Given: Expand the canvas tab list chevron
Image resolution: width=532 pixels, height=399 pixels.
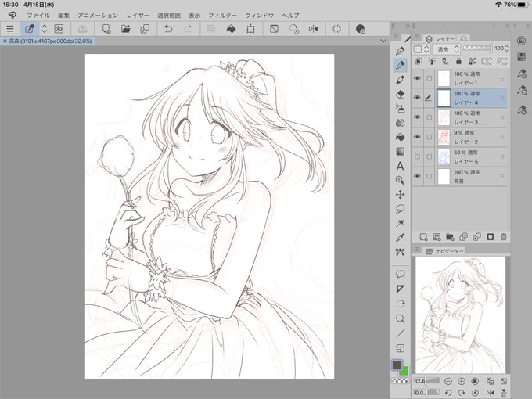Looking at the screenshot, I should pyautogui.click(x=383, y=41).
